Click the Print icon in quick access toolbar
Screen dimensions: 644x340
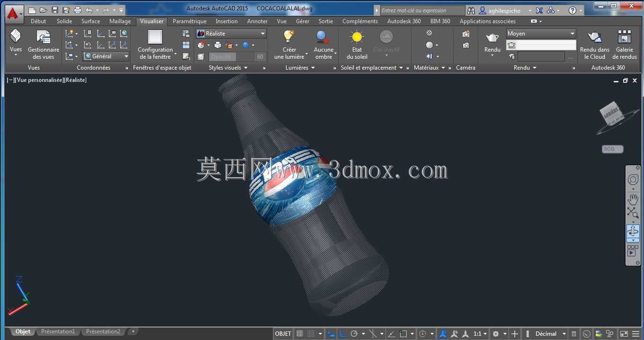click(x=78, y=10)
